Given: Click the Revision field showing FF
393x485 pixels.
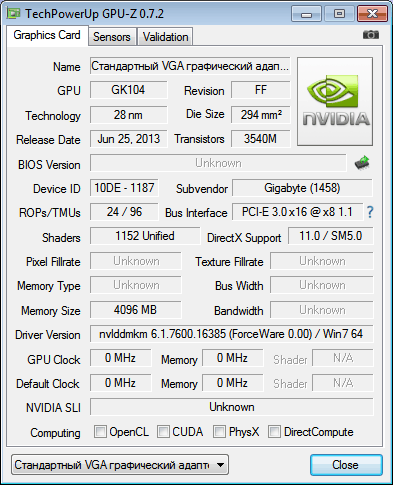Looking at the screenshot, I should point(261,90).
